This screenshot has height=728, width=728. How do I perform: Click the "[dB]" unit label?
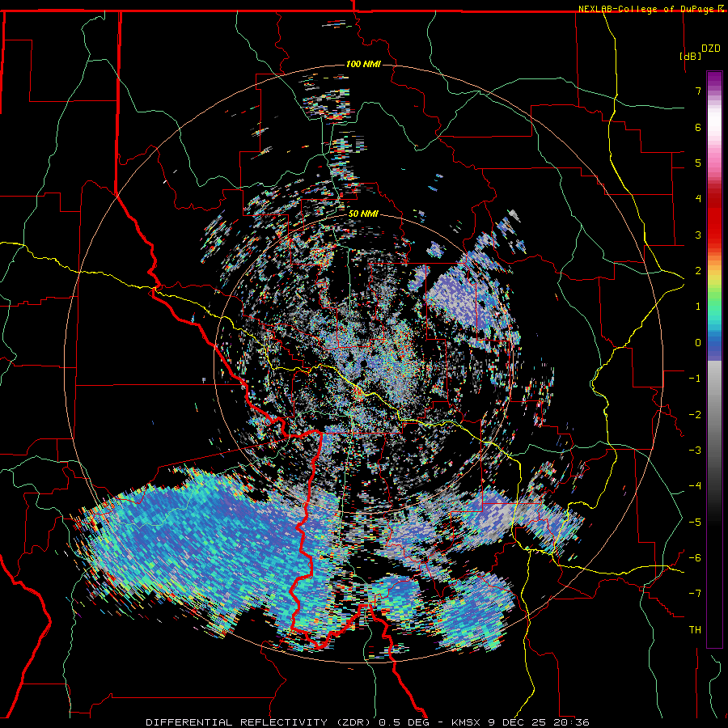tap(691, 56)
